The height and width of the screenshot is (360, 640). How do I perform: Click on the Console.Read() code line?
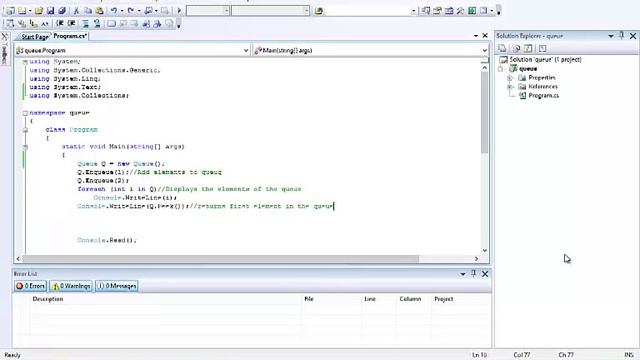point(107,240)
